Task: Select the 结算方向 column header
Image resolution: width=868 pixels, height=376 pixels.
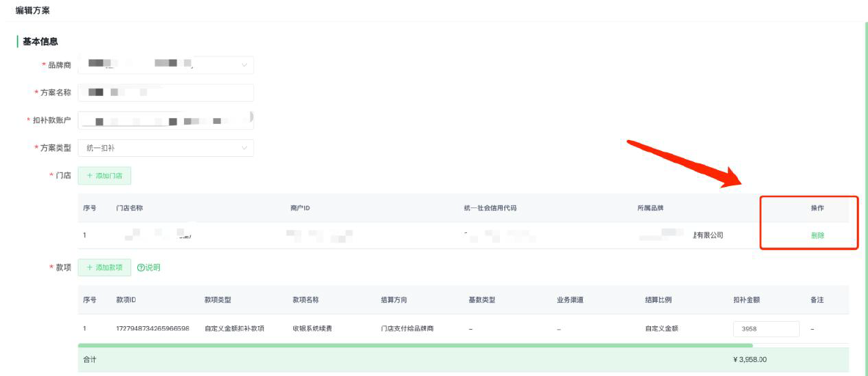Action: [x=394, y=300]
